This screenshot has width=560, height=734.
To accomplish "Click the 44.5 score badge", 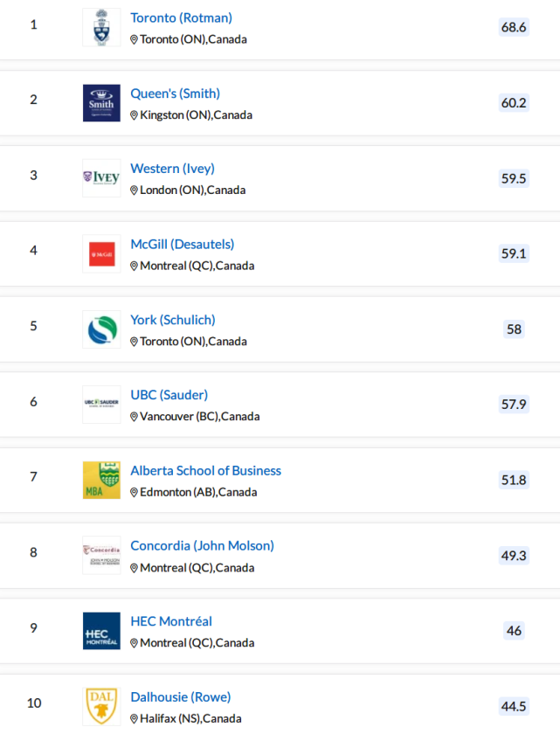I will click(x=514, y=706).
